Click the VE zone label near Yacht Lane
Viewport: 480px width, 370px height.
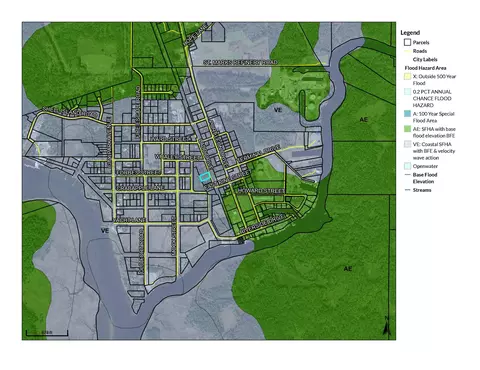[105, 231]
